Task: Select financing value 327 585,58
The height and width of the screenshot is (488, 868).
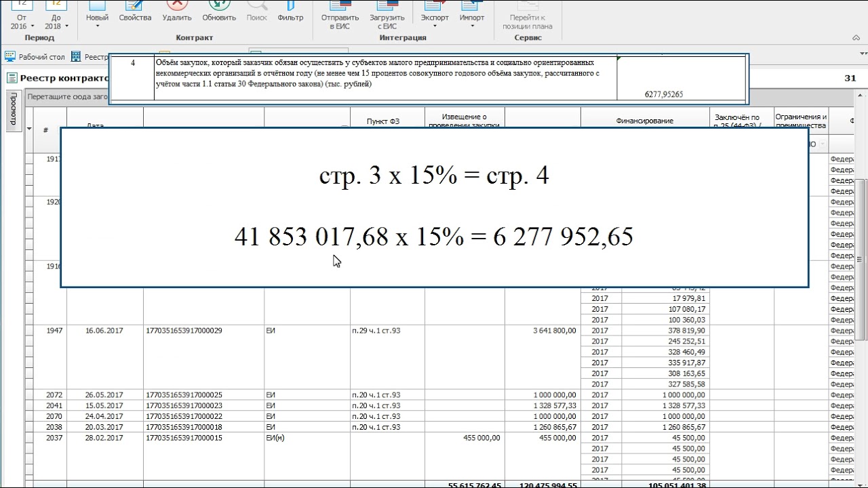Action: click(683, 384)
